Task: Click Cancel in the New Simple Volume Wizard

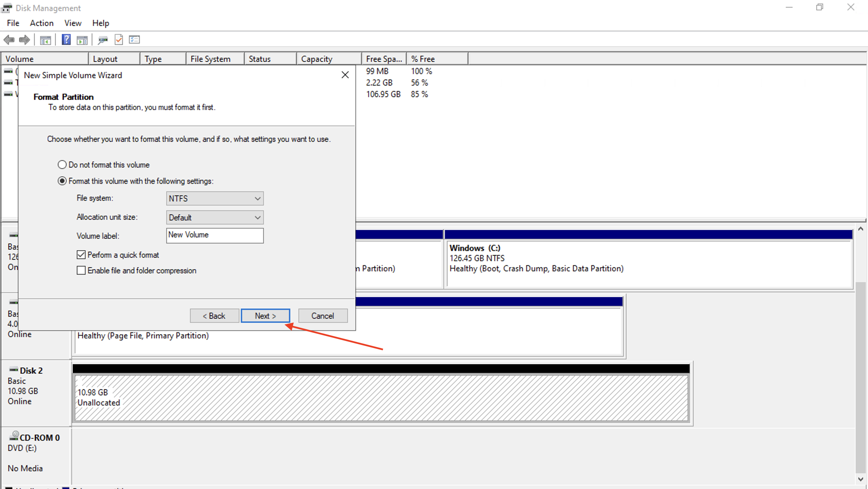Action: 323,316
